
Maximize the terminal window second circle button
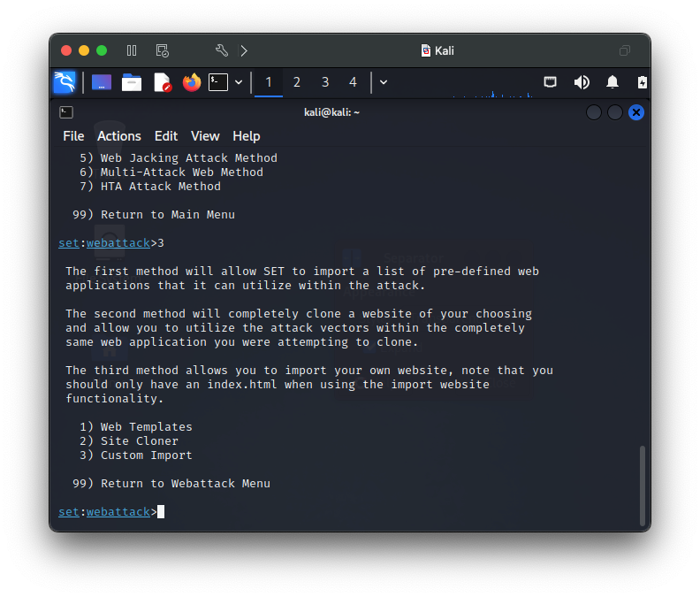[x=615, y=112]
